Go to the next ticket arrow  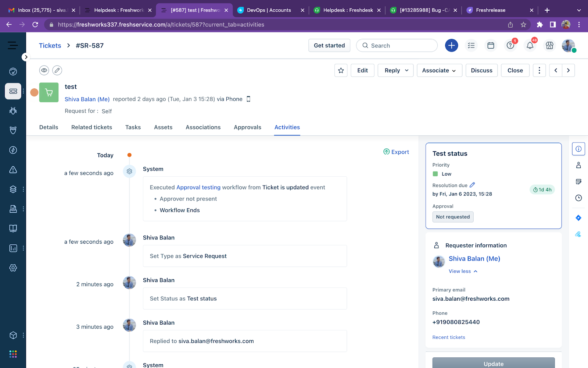click(568, 70)
